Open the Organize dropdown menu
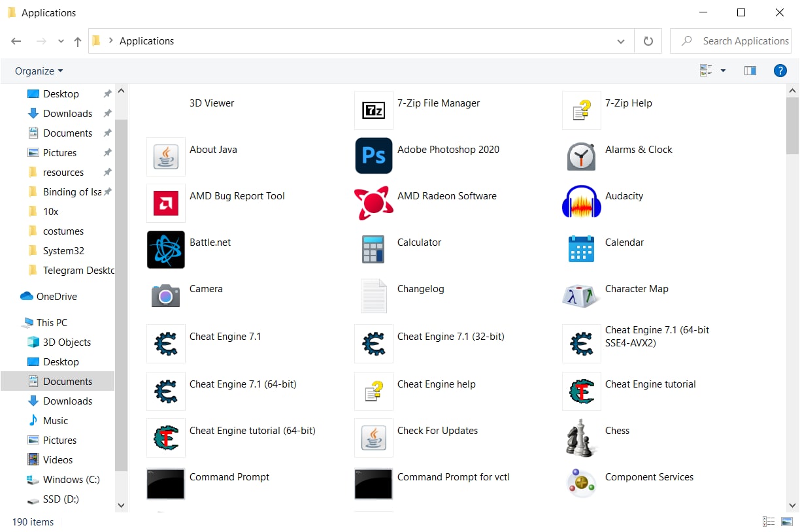Image resolution: width=800 pixels, height=532 pixels. (39, 71)
